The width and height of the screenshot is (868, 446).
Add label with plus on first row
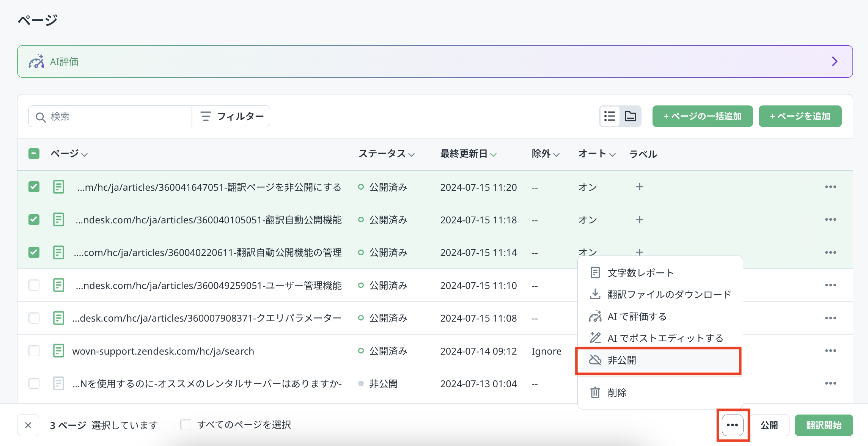640,187
